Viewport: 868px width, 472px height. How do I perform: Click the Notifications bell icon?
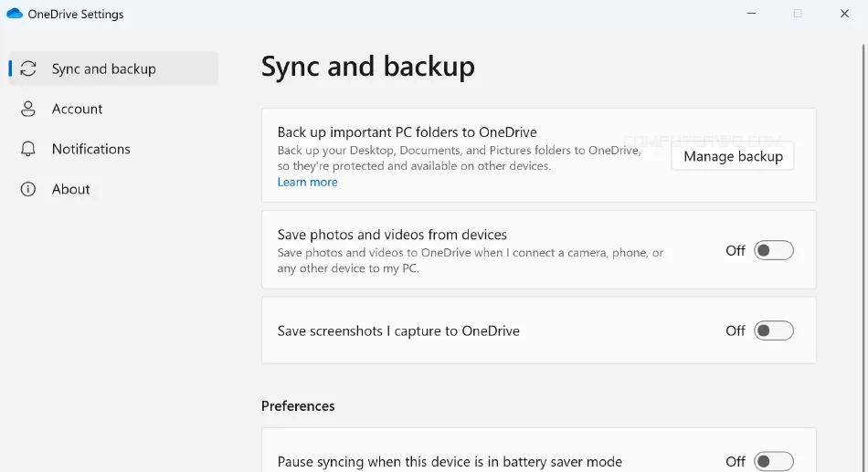point(28,149)
